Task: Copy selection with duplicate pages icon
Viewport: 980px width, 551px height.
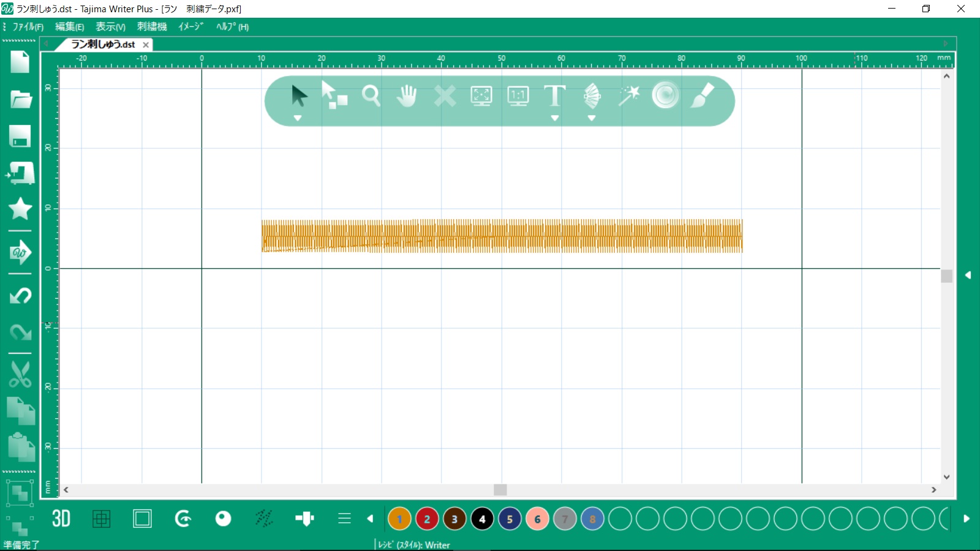Action: point(20,411)
